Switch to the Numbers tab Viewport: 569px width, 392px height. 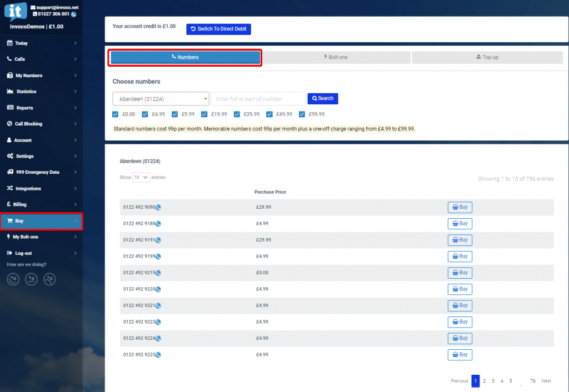pos(185,57)
